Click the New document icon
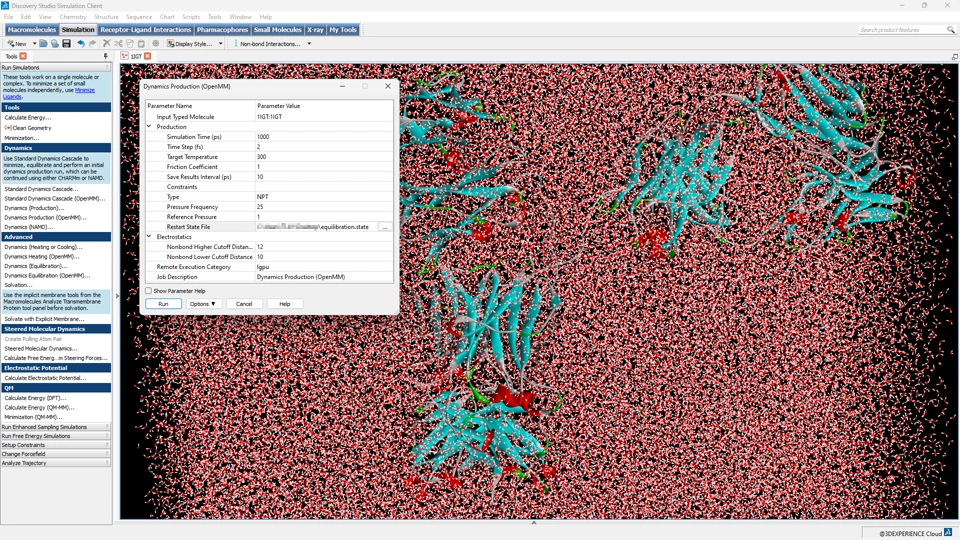The image size is (960, 540). [x=11, y=43]
